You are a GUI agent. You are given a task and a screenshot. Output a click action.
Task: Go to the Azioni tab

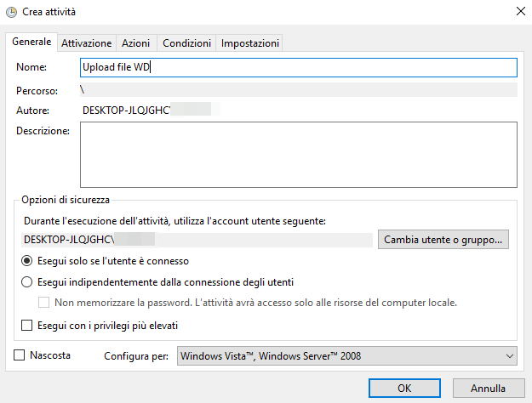click(x=136, y=43)
